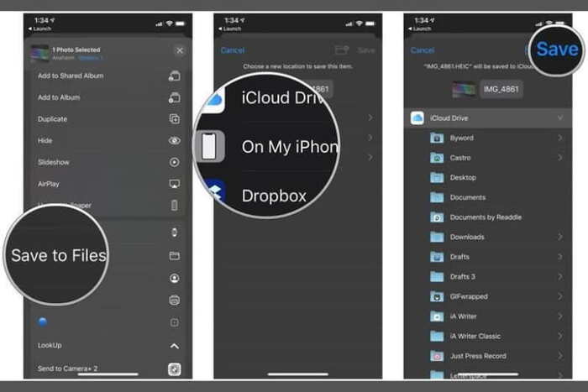Tap Wi-Fi status icon in left phone
Viewport: 588px width, 392px height.
pos(170,24)
